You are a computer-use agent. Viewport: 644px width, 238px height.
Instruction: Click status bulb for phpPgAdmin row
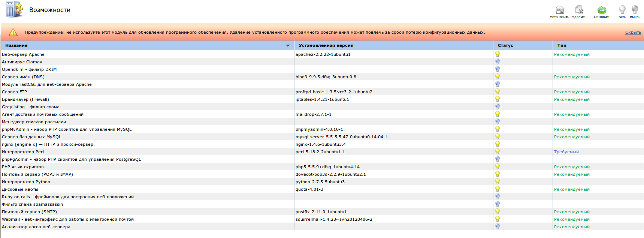(x=498, y=159)
